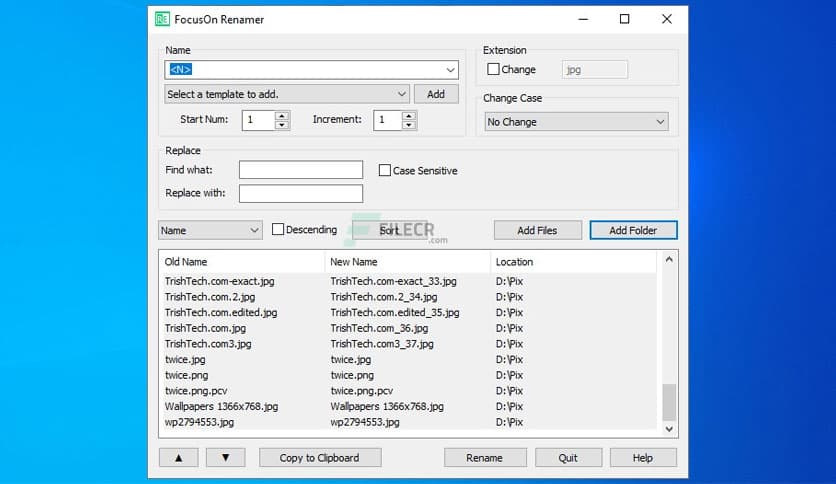Image resolution: width=836 pixels, height=484 pixels.
Task: Click the Location column header
Action: click(573, 262)
